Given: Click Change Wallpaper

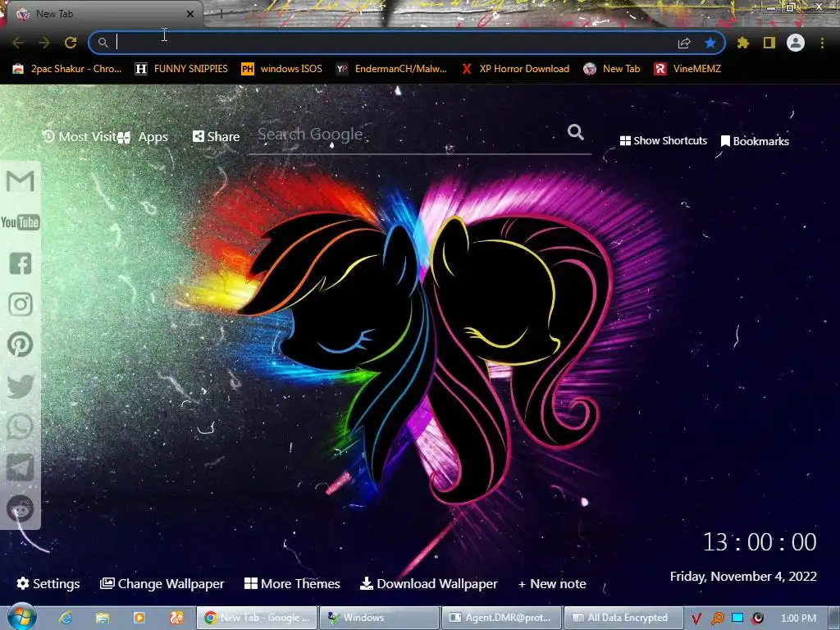Looking at the screenshot, I should click(162, 583).
